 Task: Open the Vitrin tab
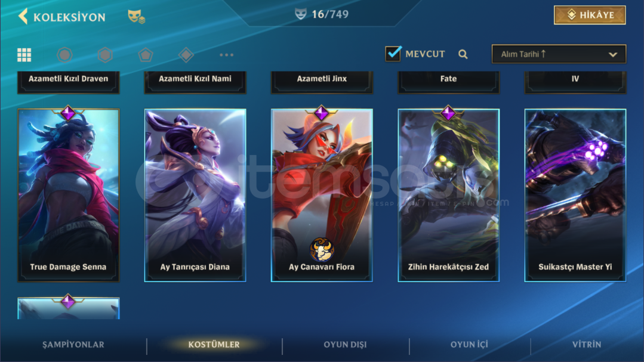[x=587, y=345]
